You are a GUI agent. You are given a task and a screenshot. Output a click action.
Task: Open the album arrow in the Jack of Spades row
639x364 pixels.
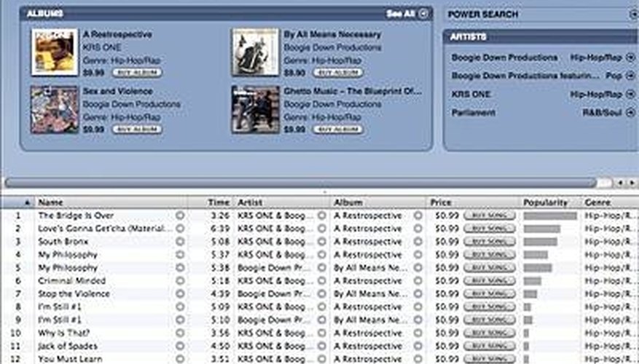point(418,346)
